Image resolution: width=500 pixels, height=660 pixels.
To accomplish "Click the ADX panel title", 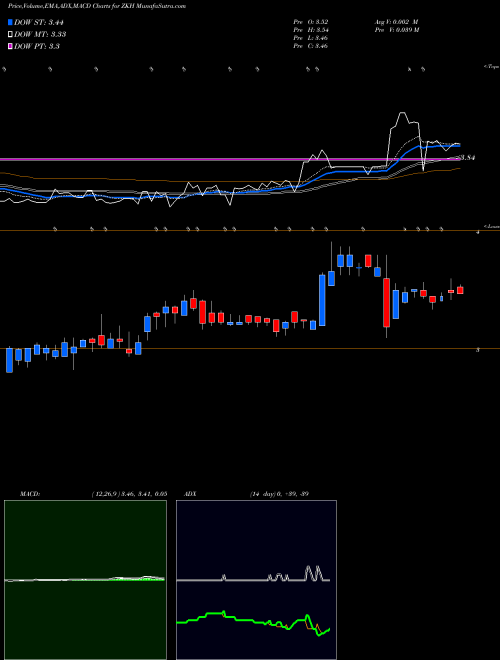I will pyautogui.click(x=190, y=494).
